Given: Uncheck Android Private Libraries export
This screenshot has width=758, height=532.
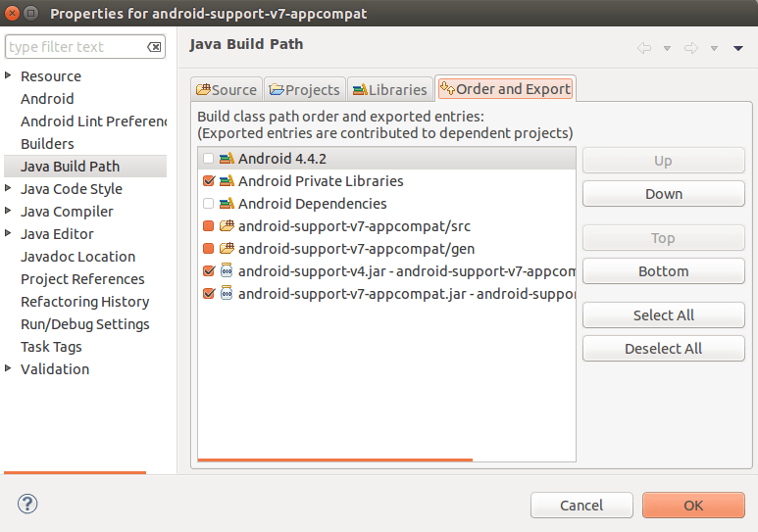Looking at the screenshot, I should 208,180.
